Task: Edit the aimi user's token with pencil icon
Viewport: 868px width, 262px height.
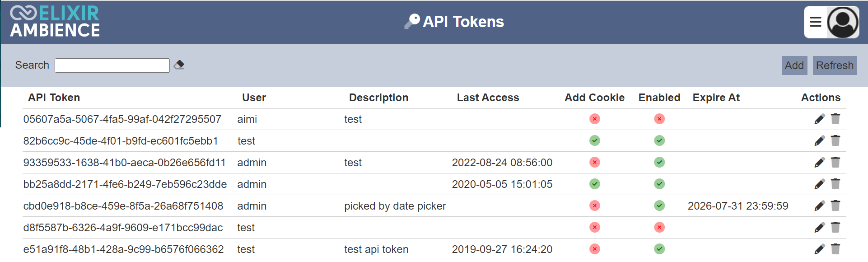Action: point(819,119)
